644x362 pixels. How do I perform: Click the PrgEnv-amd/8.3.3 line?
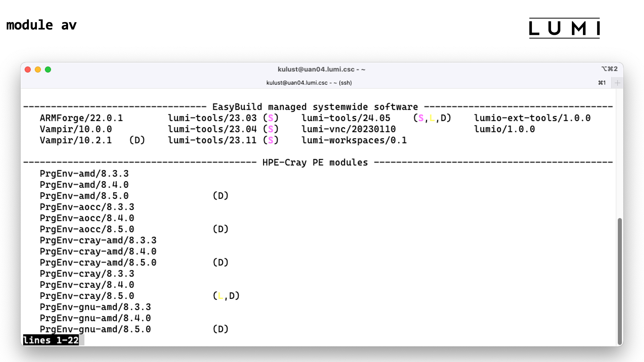tap(84, 174)
